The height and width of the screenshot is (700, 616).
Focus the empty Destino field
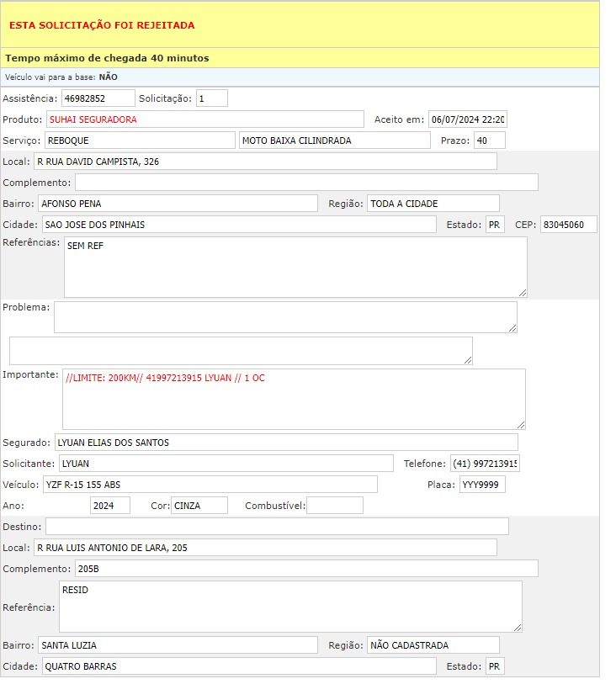(x=277, y=527)
